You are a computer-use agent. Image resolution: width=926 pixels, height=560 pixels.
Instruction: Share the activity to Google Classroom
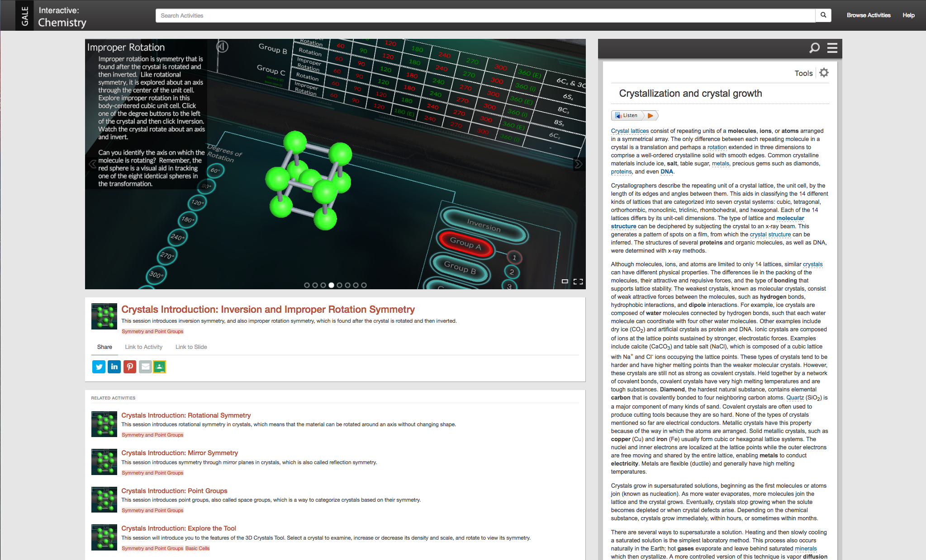tap(159, 367)
